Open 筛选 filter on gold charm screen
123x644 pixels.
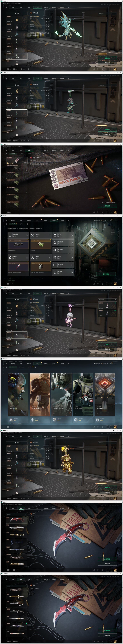coord(17,443)
